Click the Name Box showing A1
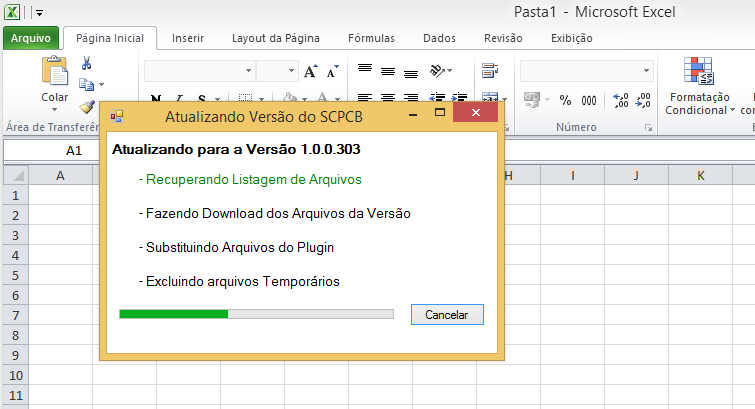The width and height of the screenshot is (755, 409). (x=74, y=150)
